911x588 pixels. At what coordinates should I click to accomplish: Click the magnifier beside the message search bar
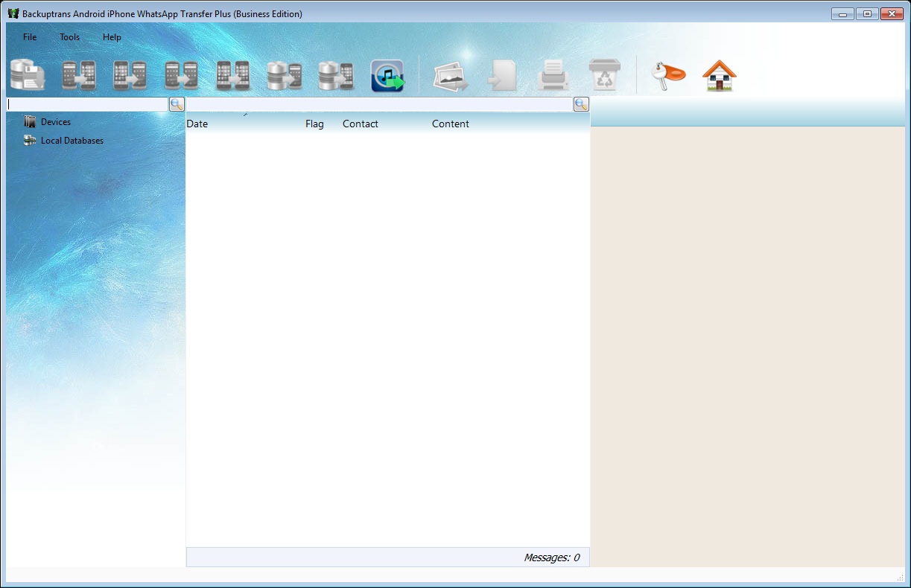click(x=581, y=104)
